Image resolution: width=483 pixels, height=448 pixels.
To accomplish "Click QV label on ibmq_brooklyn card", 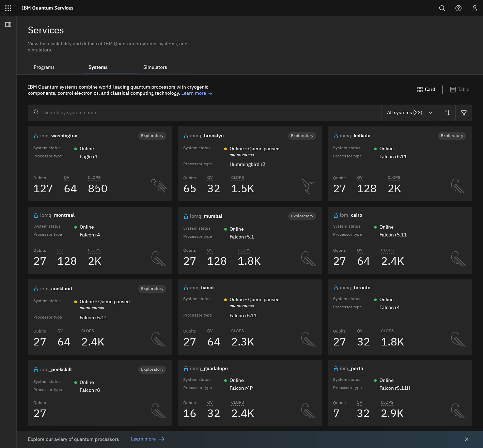I will pyautogui.click(x=210, y=178).
